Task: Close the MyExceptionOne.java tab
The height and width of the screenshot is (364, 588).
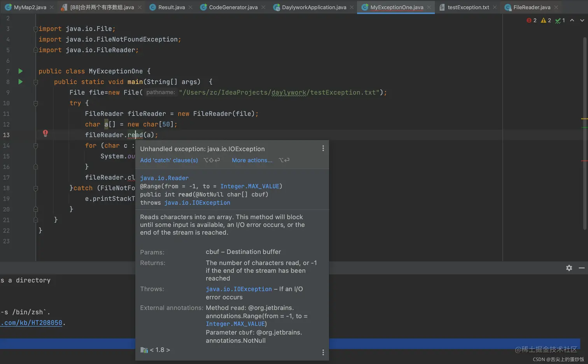Action: [x=429, y=7]
